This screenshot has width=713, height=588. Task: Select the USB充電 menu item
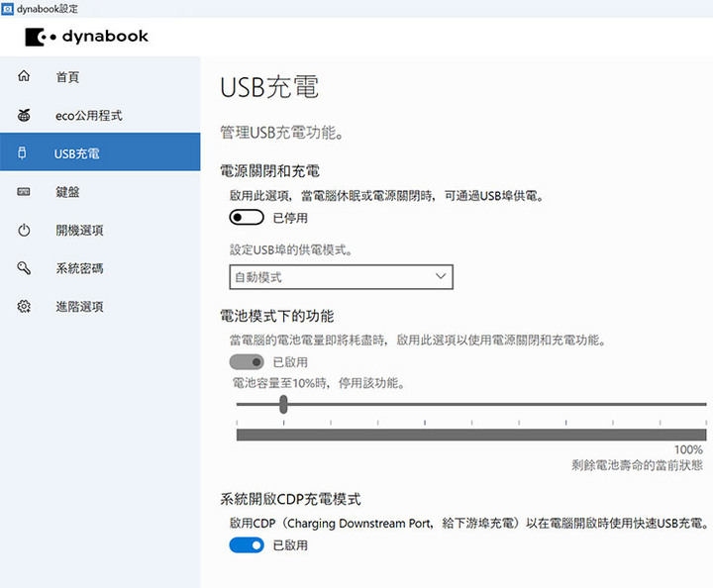(x=100, y=151)
